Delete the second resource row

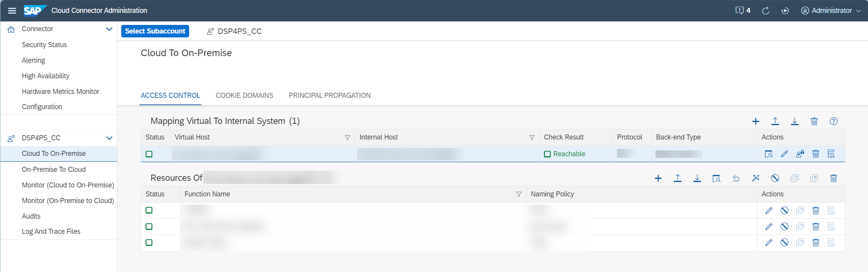(816, 226)
